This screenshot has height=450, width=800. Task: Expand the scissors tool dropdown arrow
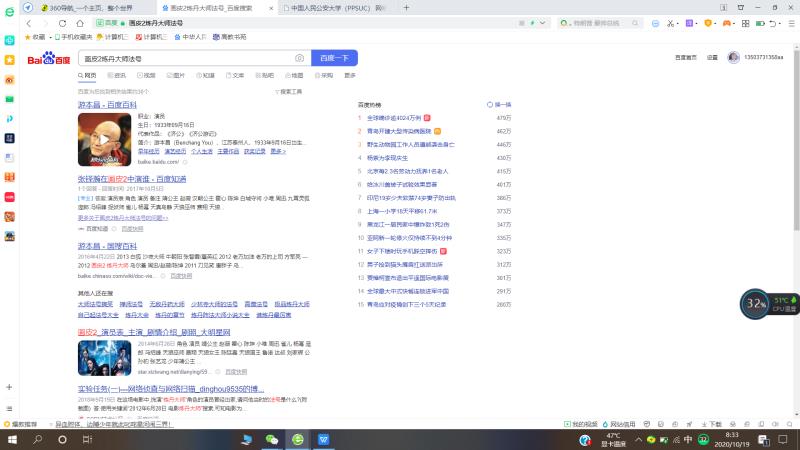pos(677,23)
